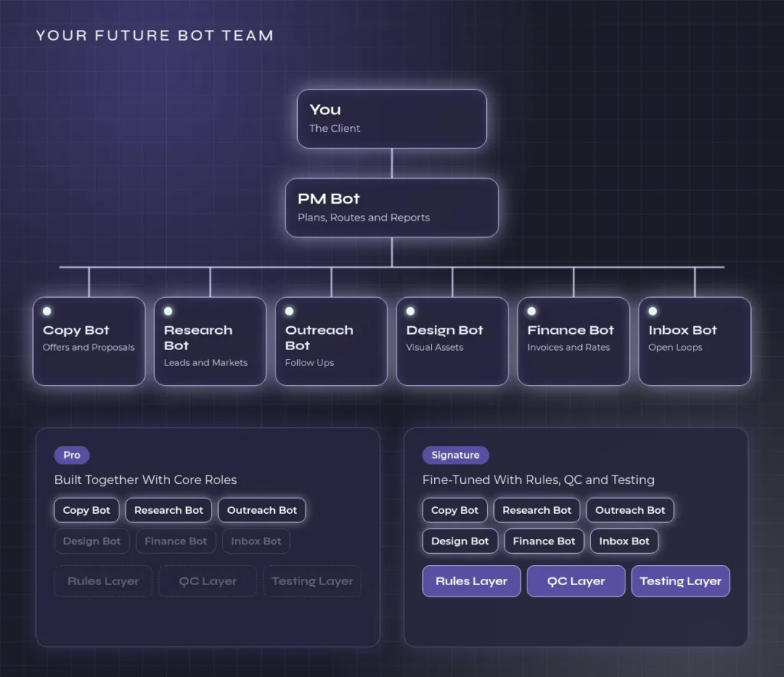Select the Design Bot card title in the org chart
This screenshot has width=784, height=677.
point(445,331)
